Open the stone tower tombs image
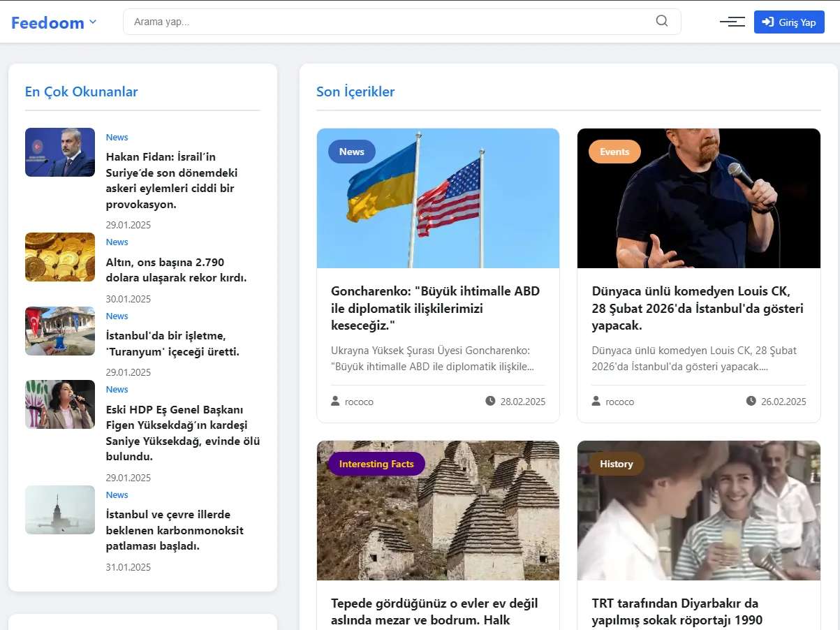 coord(439,511)
